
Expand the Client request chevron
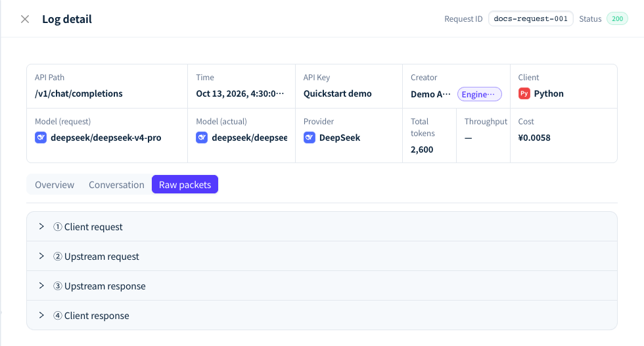pyautogui.click(x=41, y=226)
